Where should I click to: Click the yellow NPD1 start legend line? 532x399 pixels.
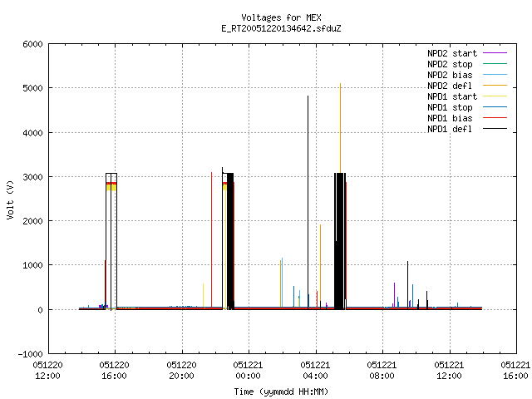click(495, 96)
